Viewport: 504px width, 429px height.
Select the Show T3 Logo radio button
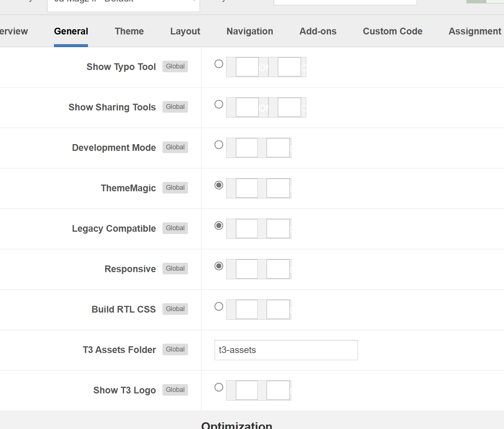click(219, 387)
